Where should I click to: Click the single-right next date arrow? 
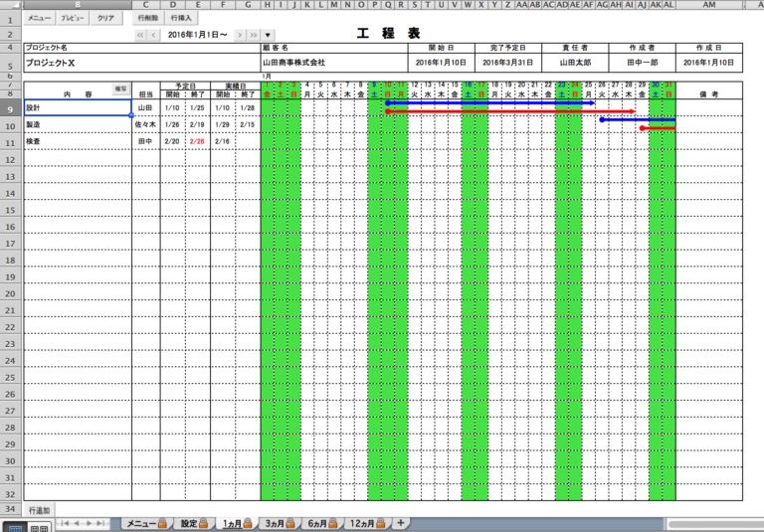(240, 35)
